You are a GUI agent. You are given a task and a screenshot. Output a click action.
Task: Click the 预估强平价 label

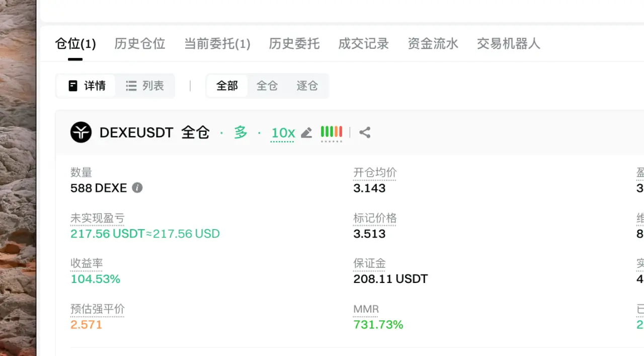(97, 309)
